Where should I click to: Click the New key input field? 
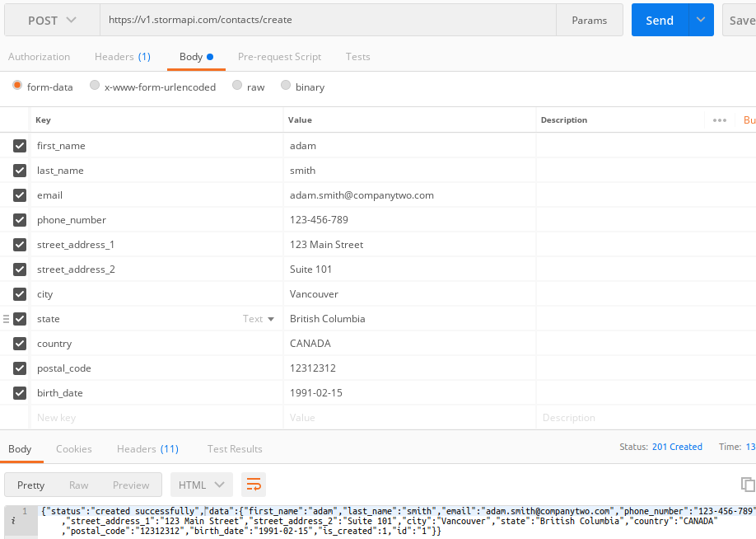pos(156,417)
